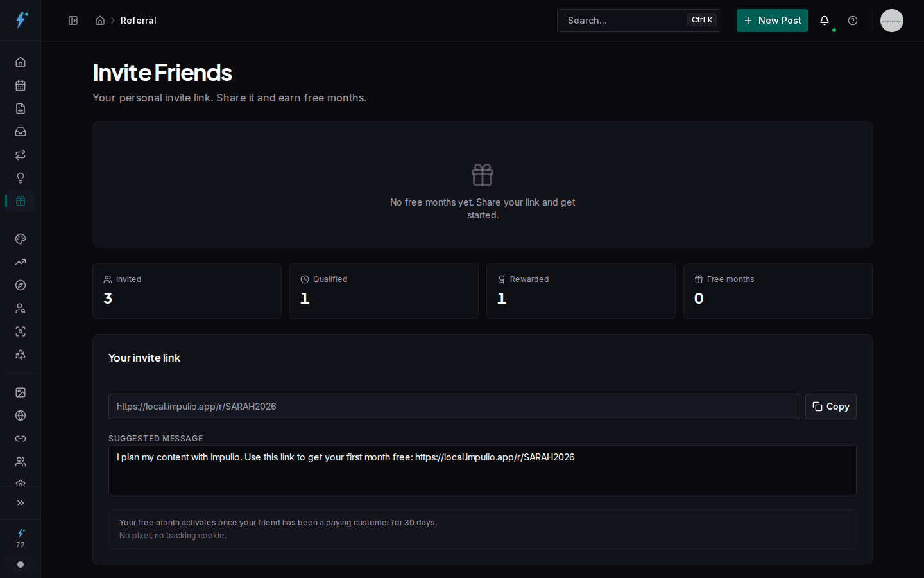Toggle the sidebar panel icon
The width and height of the screenshot is (924, 578).
(x=73, y=21)
